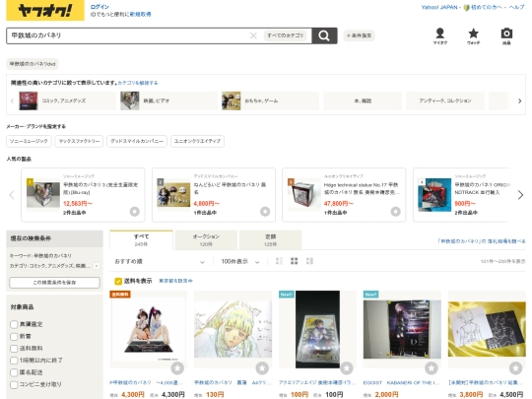Screen dimensions: 532x399
Task: Pick the アンティーク、コレクション category
Action: (x=445, y=100)
